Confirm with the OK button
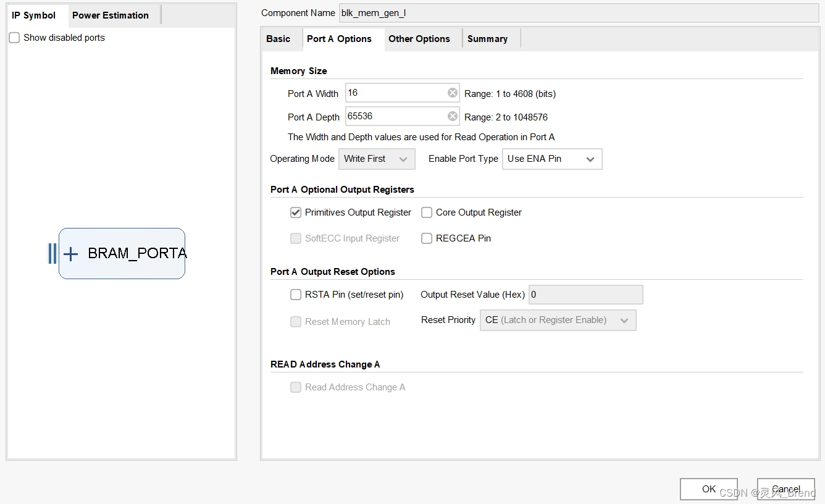Viewport: 825px width, 504px height. tap(709, 489)
